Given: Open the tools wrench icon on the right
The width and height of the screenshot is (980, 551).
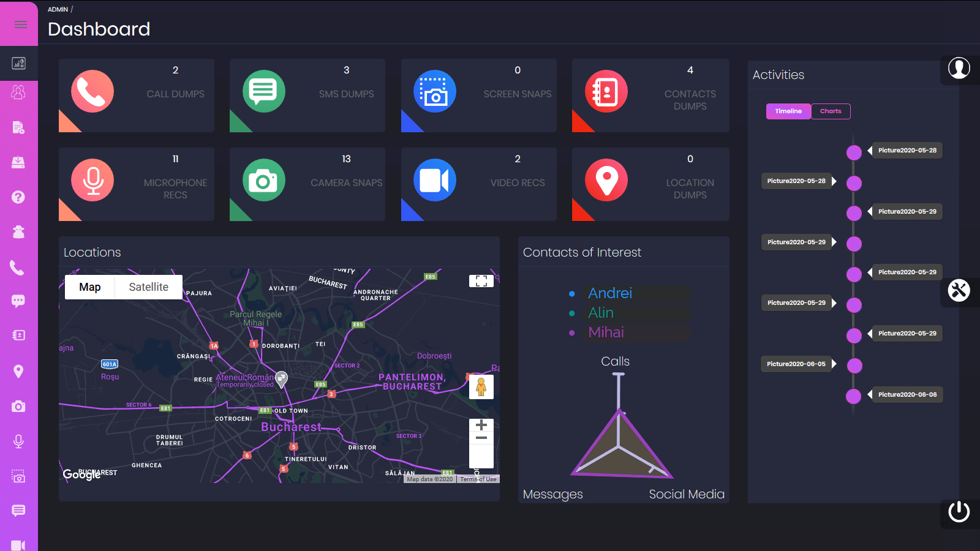Looking at the screenshot, I should coord(959,291).
